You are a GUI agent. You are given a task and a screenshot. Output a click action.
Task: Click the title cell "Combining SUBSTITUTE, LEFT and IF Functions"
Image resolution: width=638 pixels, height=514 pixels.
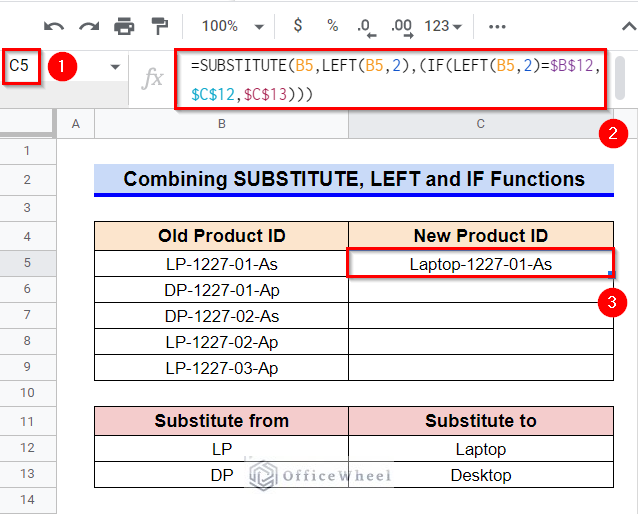tap(354, 179)
